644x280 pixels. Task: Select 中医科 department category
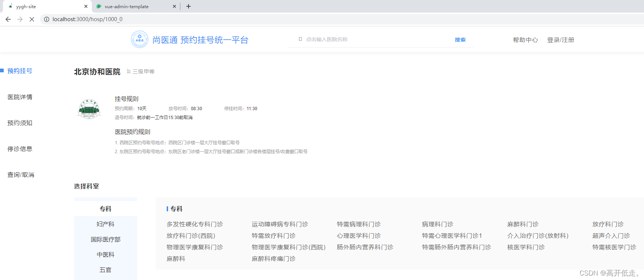click(x=106, y=254)
